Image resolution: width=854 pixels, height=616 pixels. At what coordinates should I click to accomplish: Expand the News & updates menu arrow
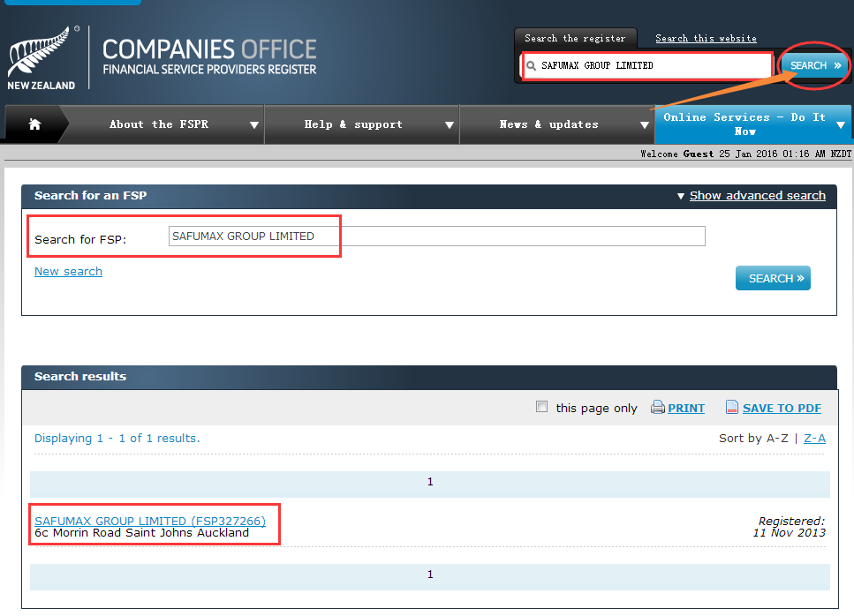coord(645,125)
